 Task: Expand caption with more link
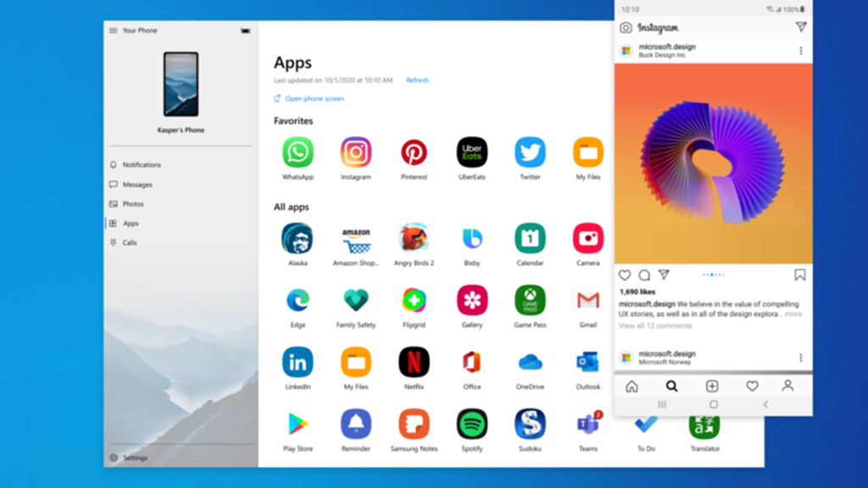[x=793, y=313]
